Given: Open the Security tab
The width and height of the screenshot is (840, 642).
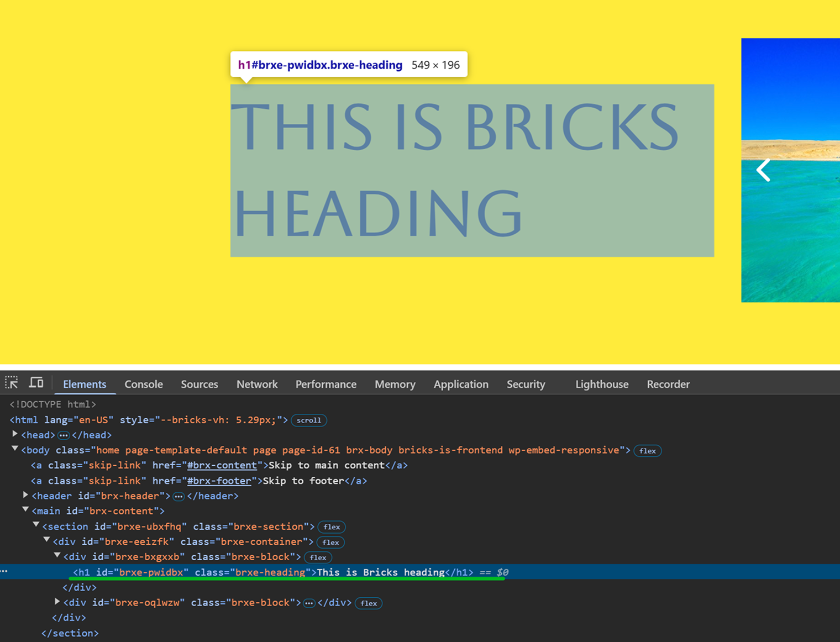Looking at the screenshot, I should click(x=526, y=384).
